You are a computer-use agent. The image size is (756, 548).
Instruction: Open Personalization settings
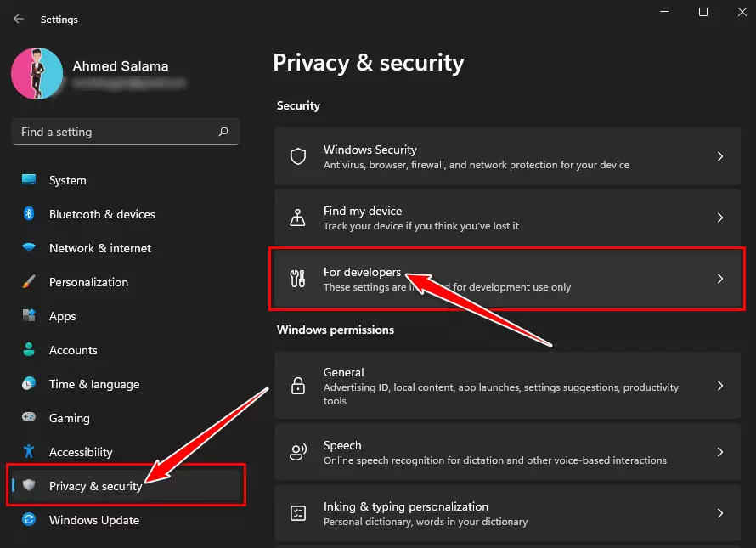(x=126, y=282)
